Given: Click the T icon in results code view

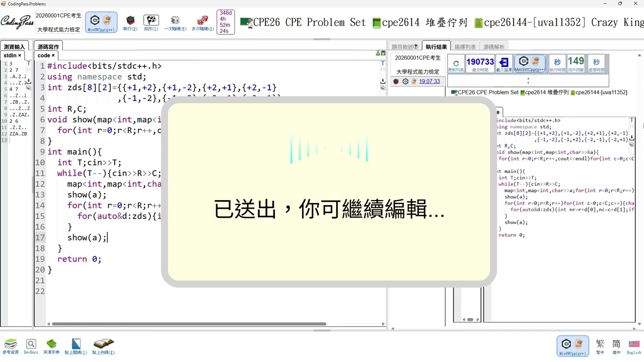Looking at the screenshot, I should point(632,121).
